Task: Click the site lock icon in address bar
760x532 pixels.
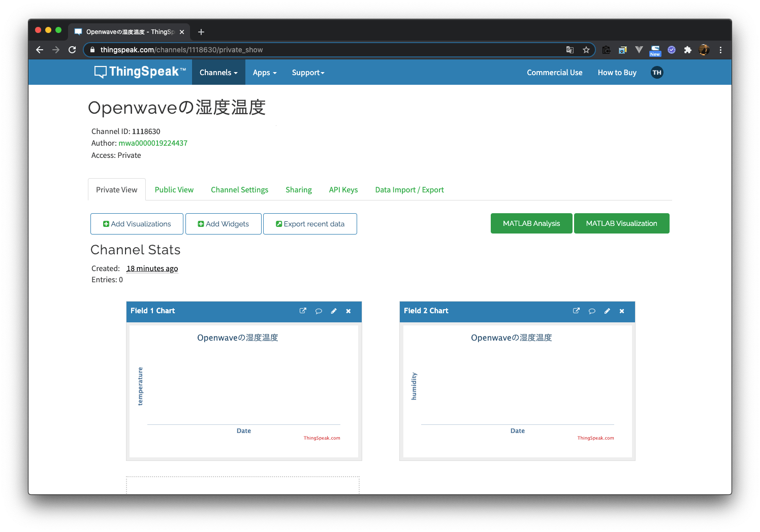Action: 92,50
